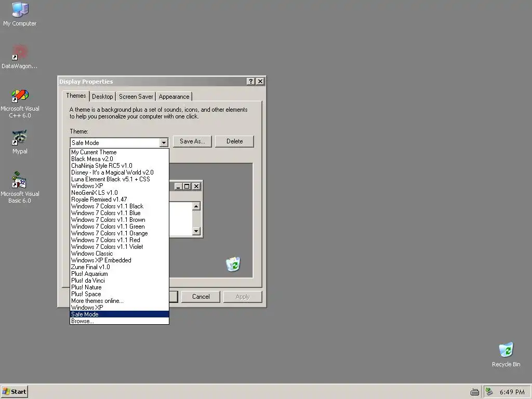Switch to the Desktop tab
Image resolution: width=532 pixels, height=399 pixels.
click(x=102, y=97)
